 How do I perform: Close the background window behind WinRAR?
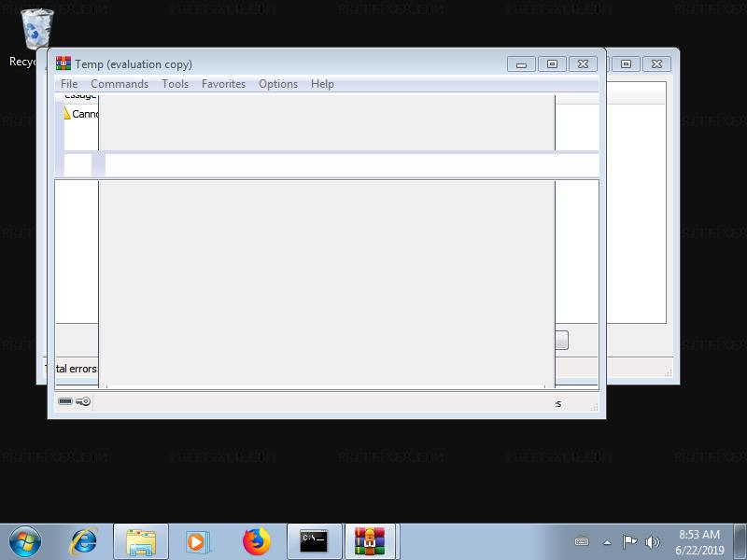click(x=656, y=64)
